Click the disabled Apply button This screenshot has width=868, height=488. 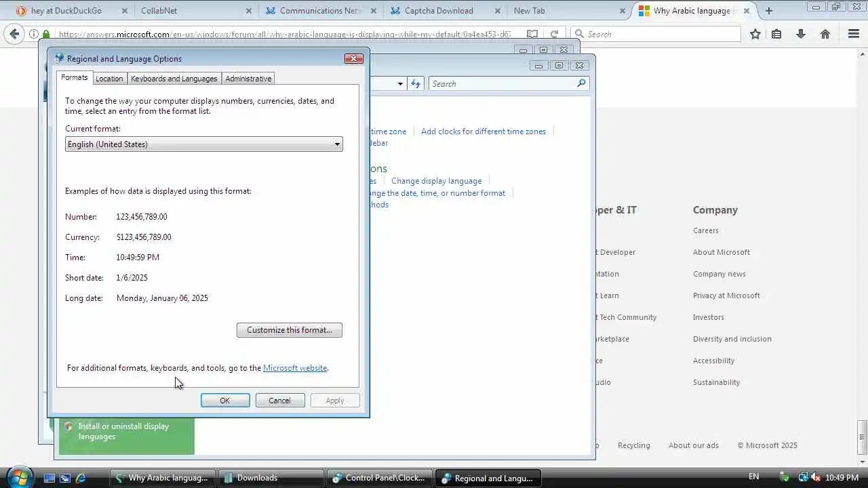pyautogui.click(x=335, y=401)
